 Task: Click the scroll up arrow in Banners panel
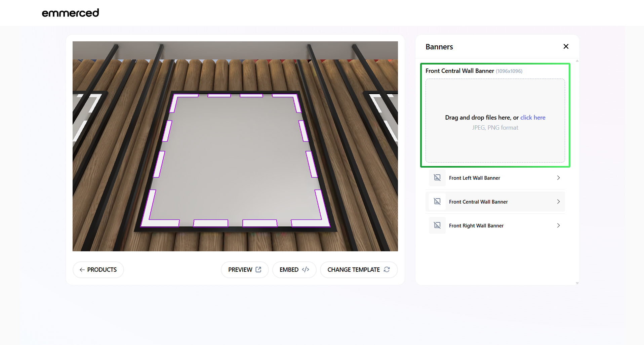[577, 61]
